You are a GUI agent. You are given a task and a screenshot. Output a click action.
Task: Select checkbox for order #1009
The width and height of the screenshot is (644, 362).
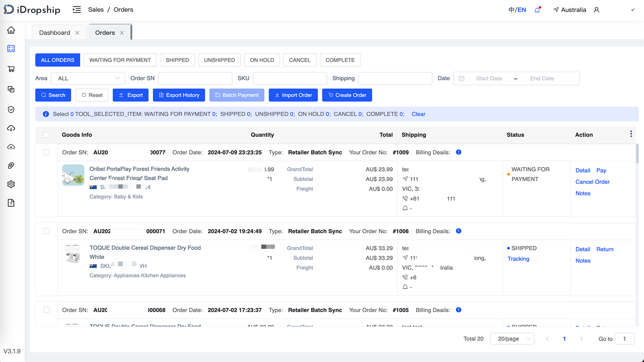[47, 152]
